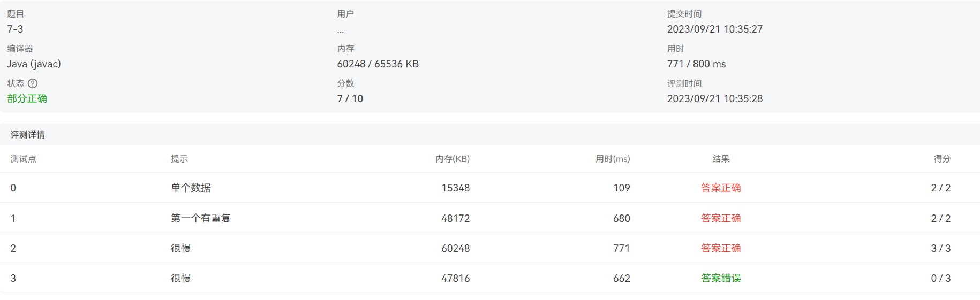
Task: Click the Java (javac) compiler value
Action: point(34,64)
